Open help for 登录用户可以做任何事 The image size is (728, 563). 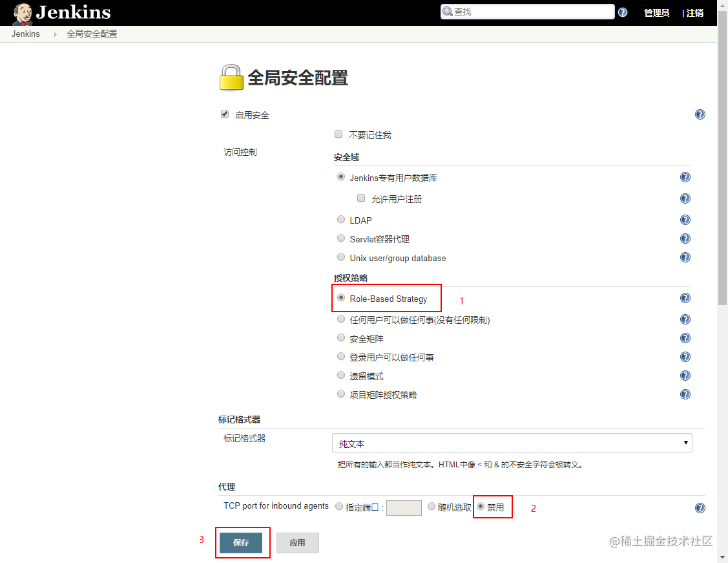685,357
